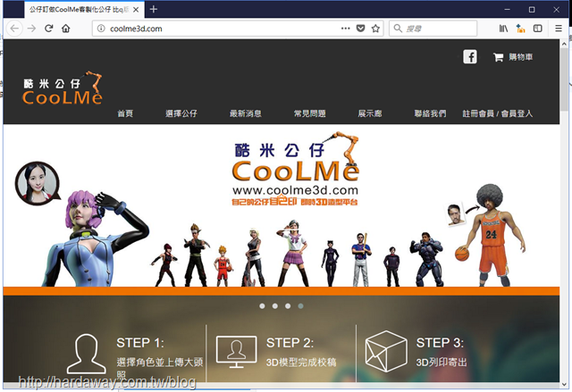572x392 pixels.
Task: Open 展示廊 gallery menu item
Action: coord(369,113)
